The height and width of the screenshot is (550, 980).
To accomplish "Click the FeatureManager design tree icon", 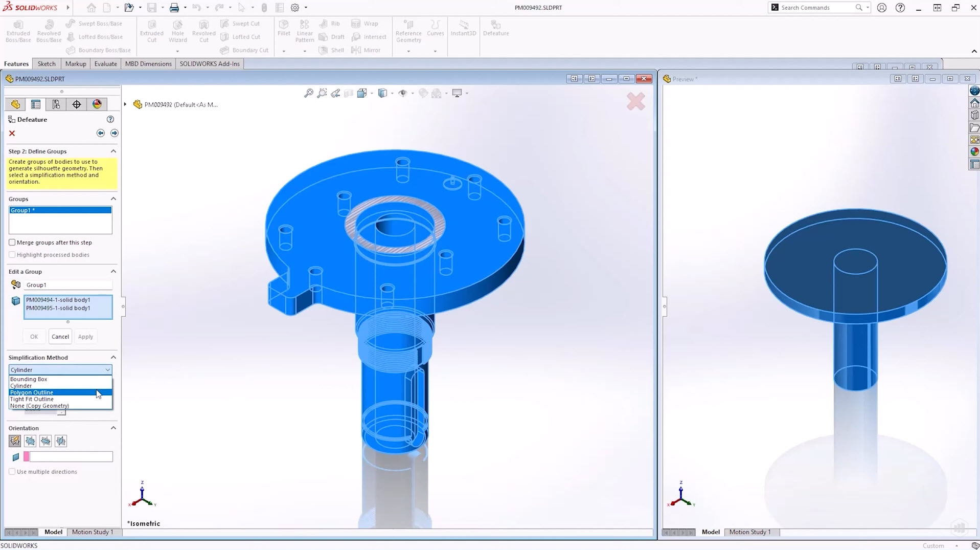I will coord(15,104).
